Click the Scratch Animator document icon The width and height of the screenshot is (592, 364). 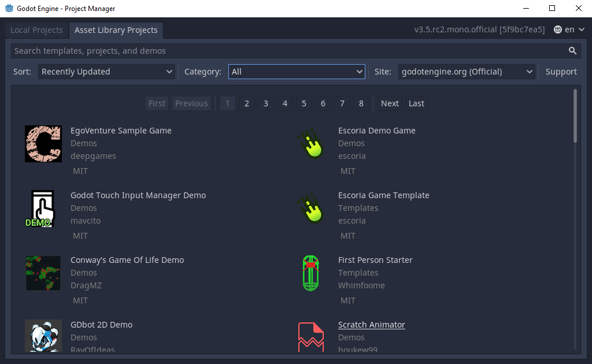click(x=311, y=336)
